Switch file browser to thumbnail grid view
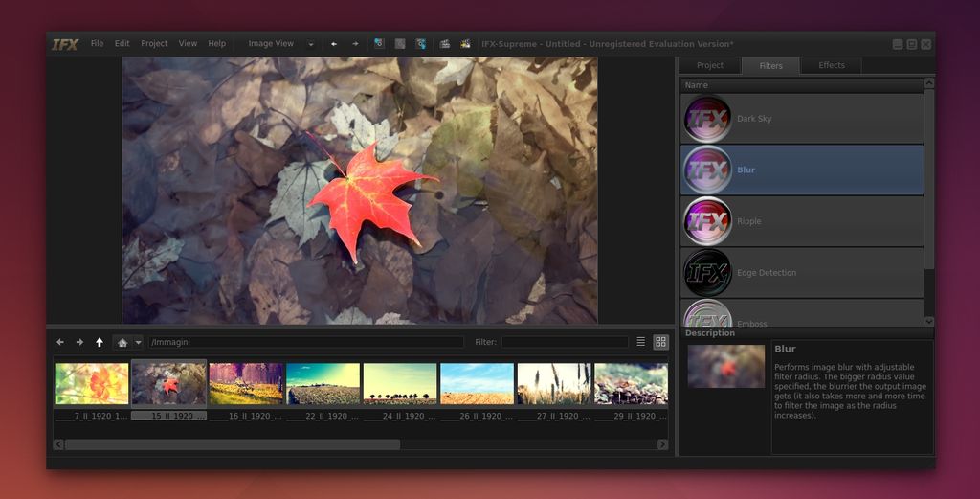 point(660,342)
